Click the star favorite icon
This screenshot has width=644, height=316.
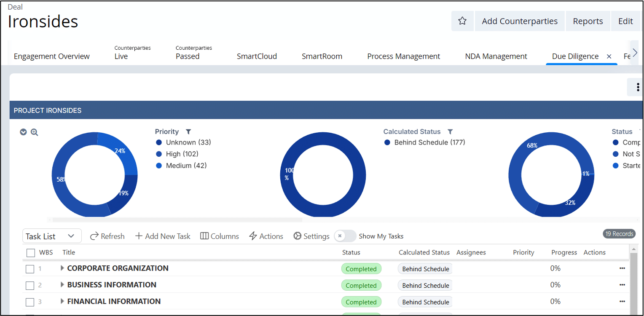coord(462,21)
